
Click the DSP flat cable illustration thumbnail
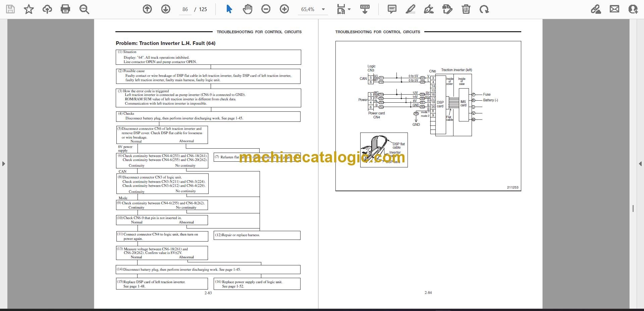384,150
